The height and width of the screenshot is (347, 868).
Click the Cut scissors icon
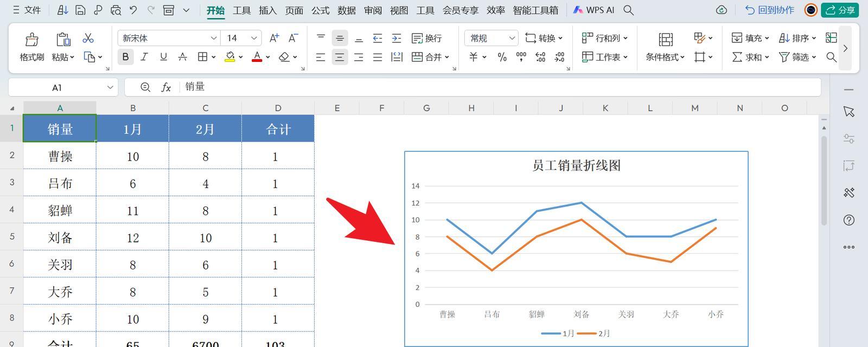tap(88, 38)
